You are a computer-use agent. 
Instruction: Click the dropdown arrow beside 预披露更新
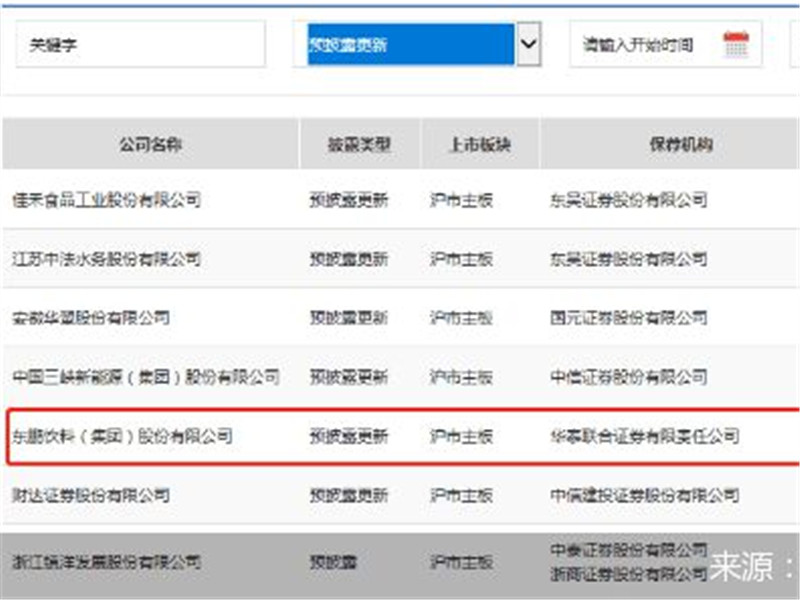coord(529,44)
